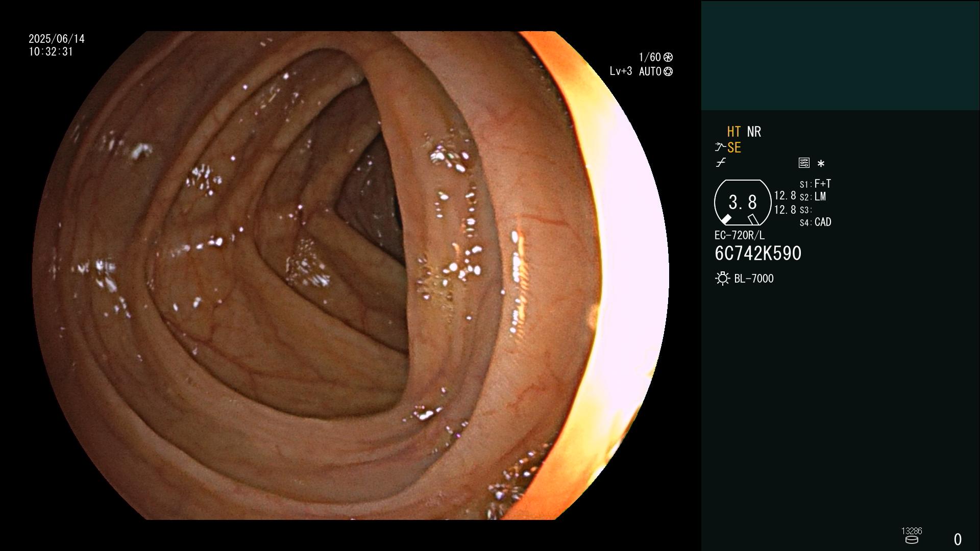The width and height of the screenshot is (980, 551).
Task: Click the live endoscopic colon image
Action: [350, 275]
